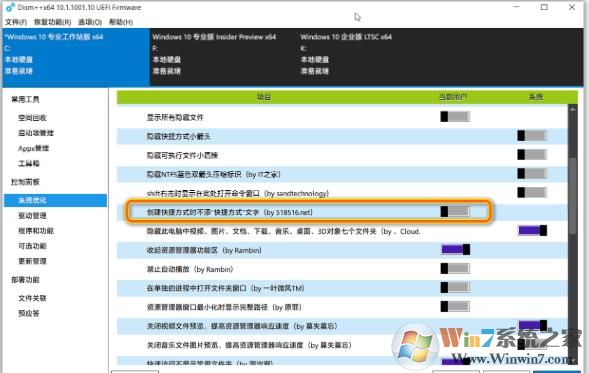Viewport: 589px width, 373px height.
Task: Toggle 禁止自动播放 (by Rambin) switch
Action: (x=455, y=268)
